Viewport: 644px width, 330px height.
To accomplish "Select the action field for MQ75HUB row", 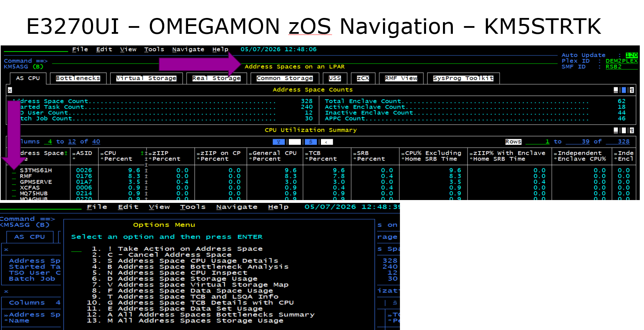I will [x=14, y=194].
